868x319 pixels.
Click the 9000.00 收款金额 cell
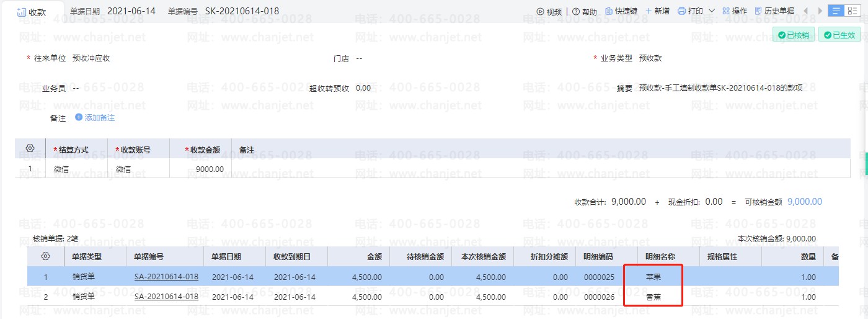click(201, 169)
